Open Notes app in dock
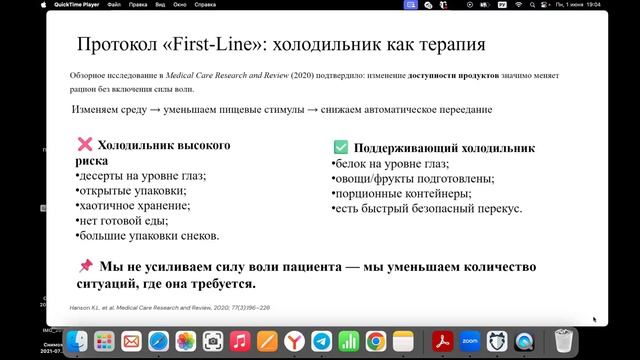Image resolution: width=640 pixels, height=360 pixels. click(x=403, y=341)
